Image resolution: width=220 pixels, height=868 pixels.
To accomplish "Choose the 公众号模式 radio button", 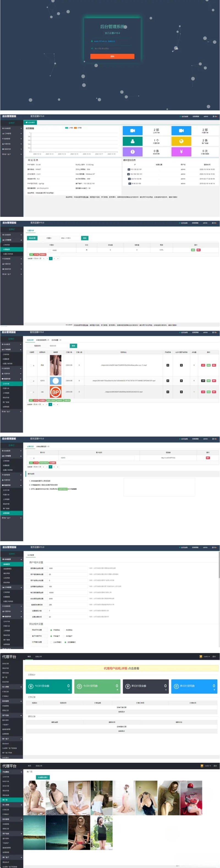I will coord(51,642).
